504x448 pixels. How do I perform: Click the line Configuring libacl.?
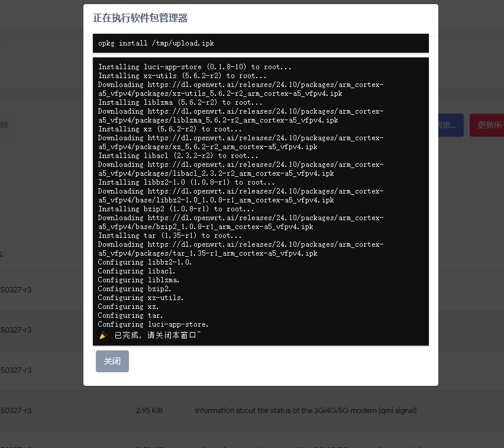[x=137, y=271]
